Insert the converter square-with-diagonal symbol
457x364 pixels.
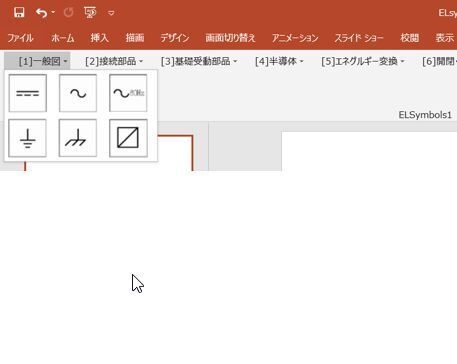[x=128, y=138]
